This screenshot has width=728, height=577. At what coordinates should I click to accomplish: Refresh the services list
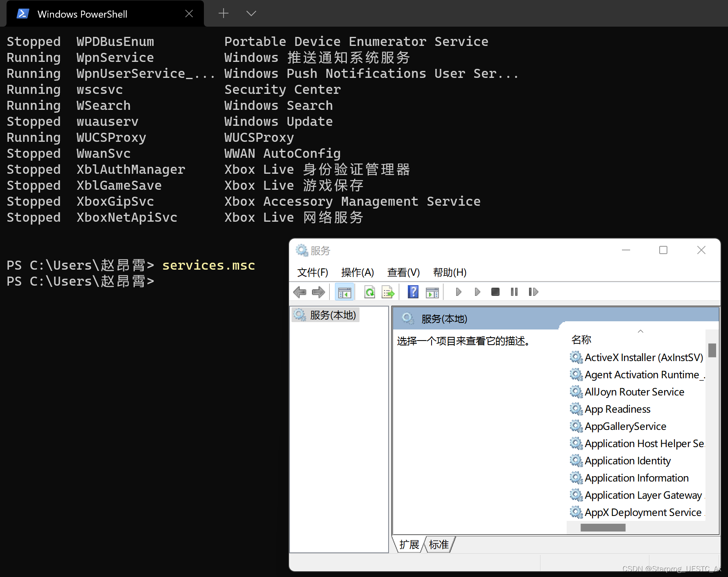click(x=370, y=292)
